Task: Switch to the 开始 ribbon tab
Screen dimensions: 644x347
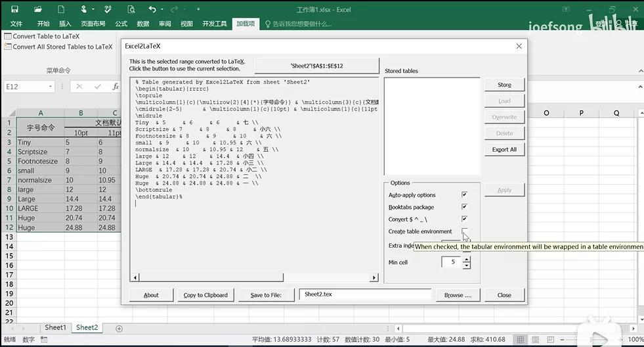Action: pyautogui.click(x=43, y=24)
